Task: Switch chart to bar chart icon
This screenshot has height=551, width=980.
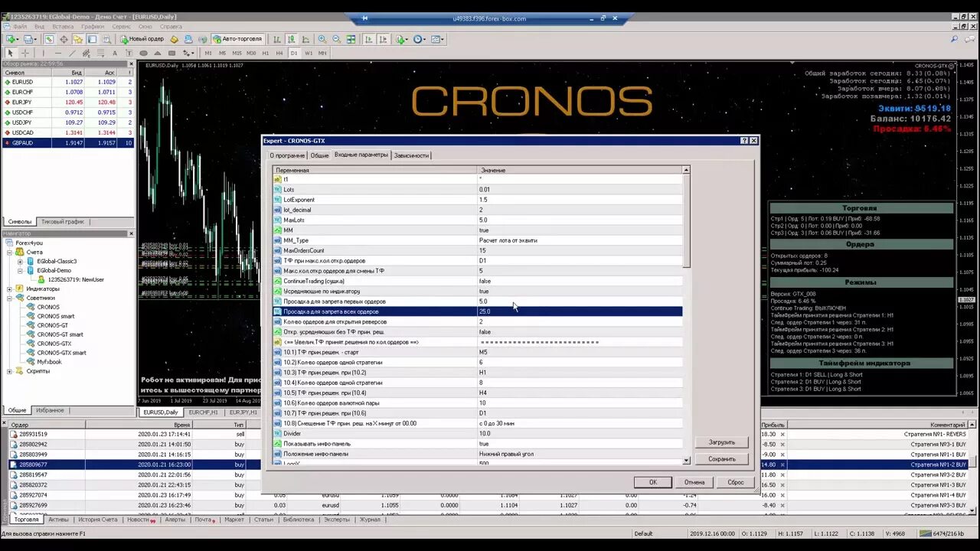Action: pos(278,39)
